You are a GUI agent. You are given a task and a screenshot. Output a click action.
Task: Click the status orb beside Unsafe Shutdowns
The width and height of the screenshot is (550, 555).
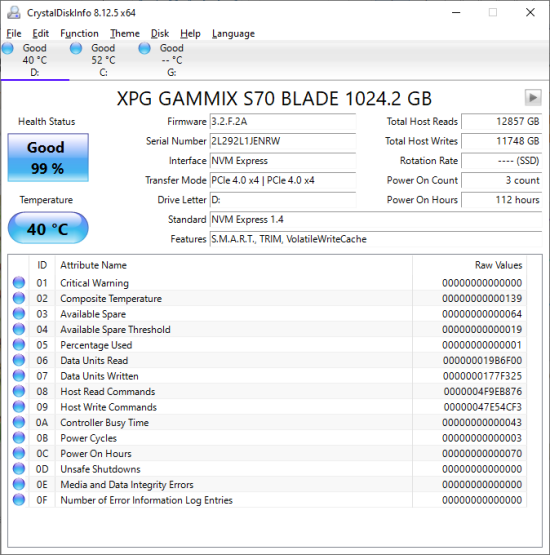click(x=19, y=469)
